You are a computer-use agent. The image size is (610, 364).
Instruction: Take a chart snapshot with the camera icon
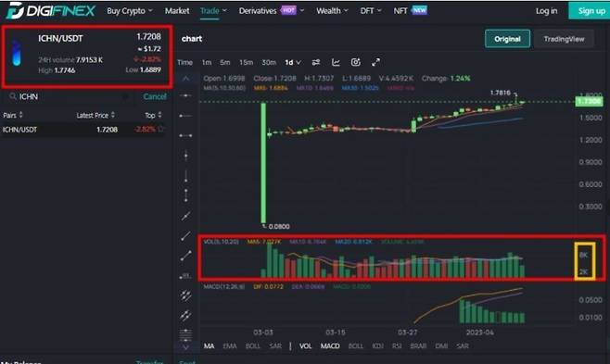point(356,62)
